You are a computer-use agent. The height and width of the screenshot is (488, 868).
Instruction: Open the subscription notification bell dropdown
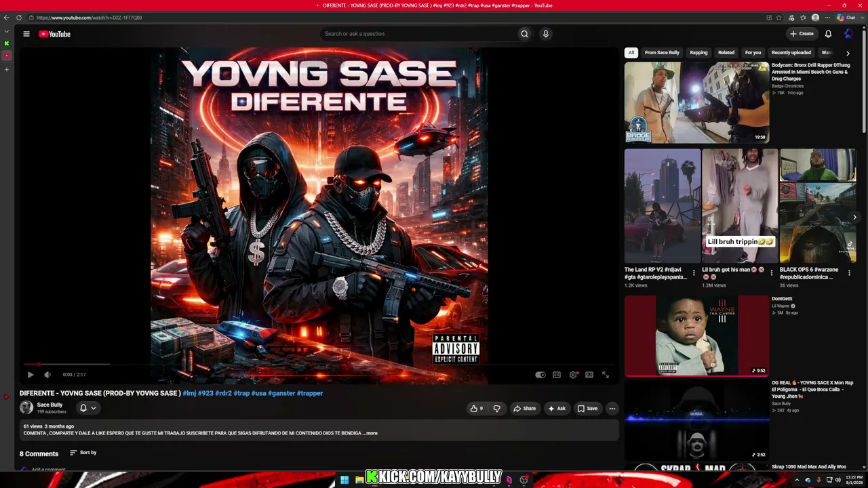[88, 408]
